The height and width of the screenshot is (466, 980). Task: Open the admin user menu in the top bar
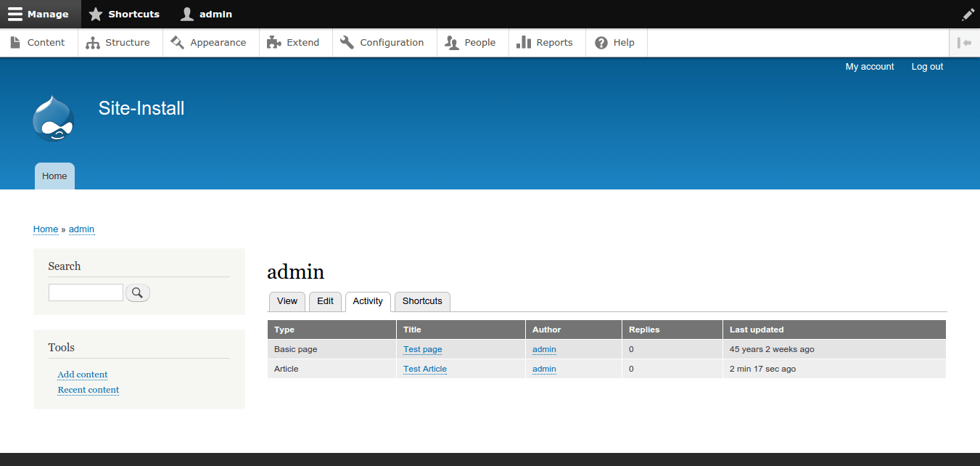point(207,14)
